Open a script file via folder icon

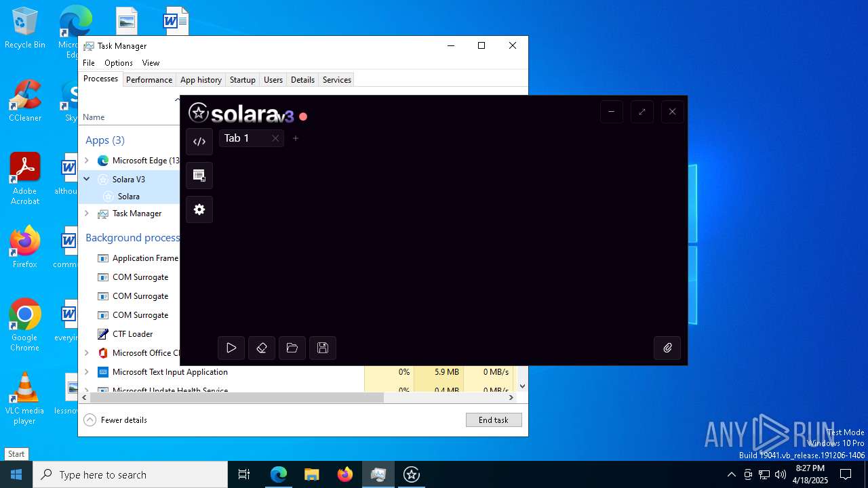tap(292, 348)
